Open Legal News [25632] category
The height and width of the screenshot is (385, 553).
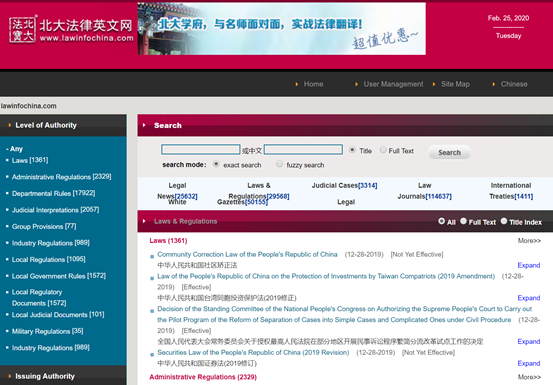tap(177, 191)
